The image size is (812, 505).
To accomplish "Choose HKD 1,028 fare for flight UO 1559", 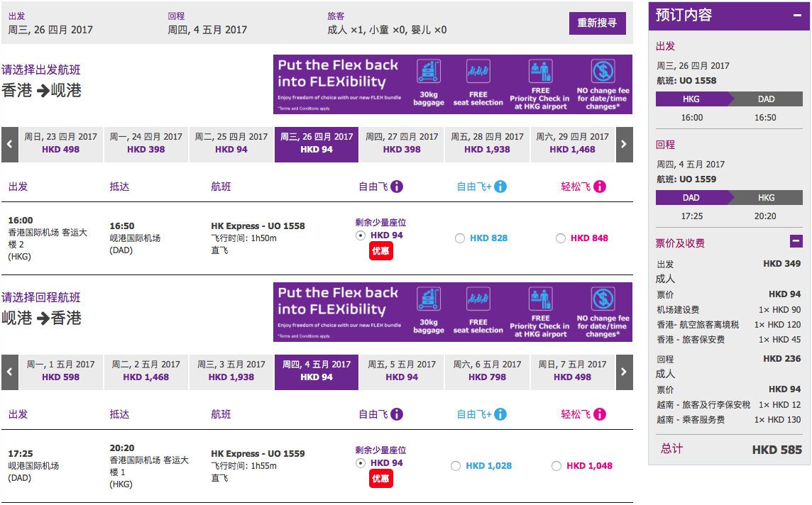I will [x=455, y=466].
